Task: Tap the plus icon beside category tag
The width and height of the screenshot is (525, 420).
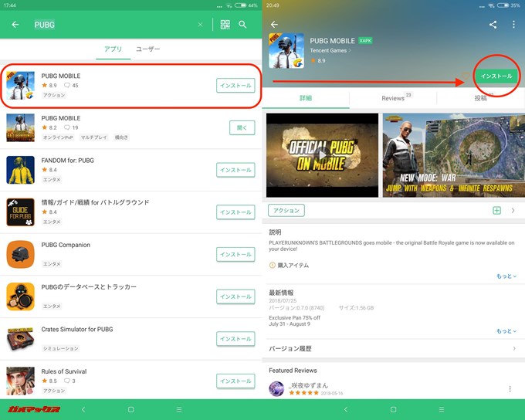Action: (496, 210)
